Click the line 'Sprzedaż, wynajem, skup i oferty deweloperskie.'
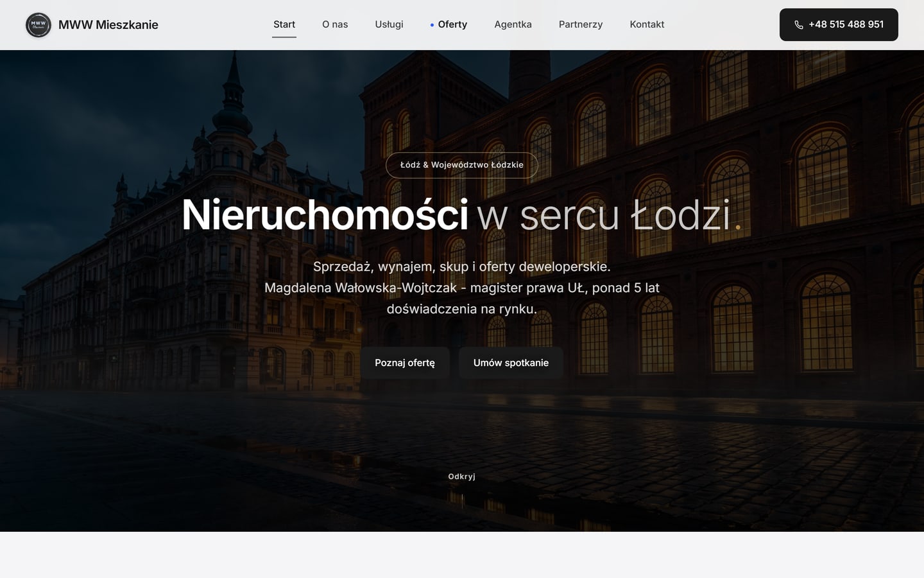 tap(462, 267)
